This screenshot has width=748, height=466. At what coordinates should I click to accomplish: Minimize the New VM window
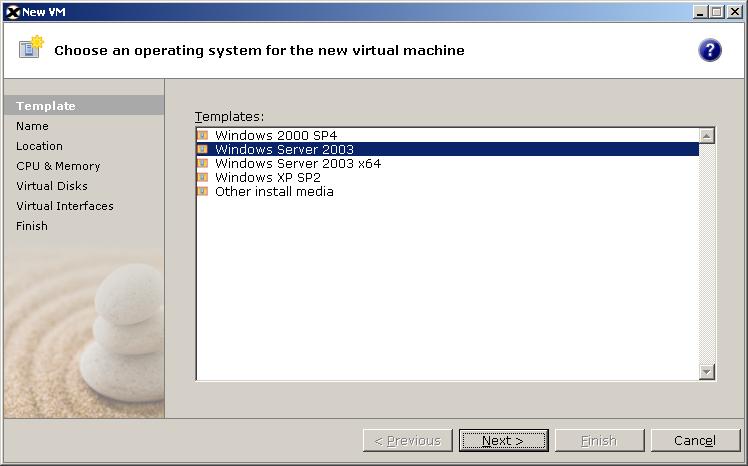tap(700, 12)
